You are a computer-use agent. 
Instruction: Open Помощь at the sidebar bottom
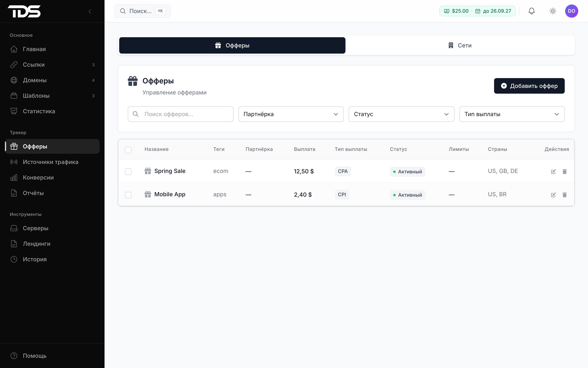point(52,356)
